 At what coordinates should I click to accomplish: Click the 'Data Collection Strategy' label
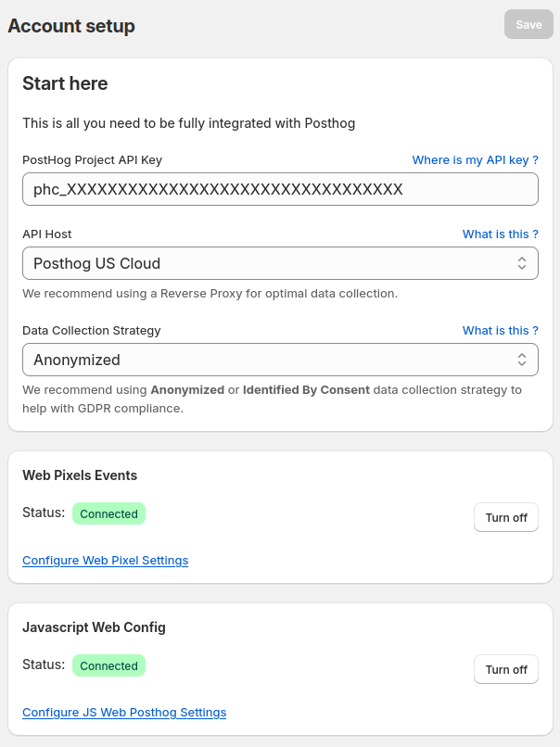point(92,331)
